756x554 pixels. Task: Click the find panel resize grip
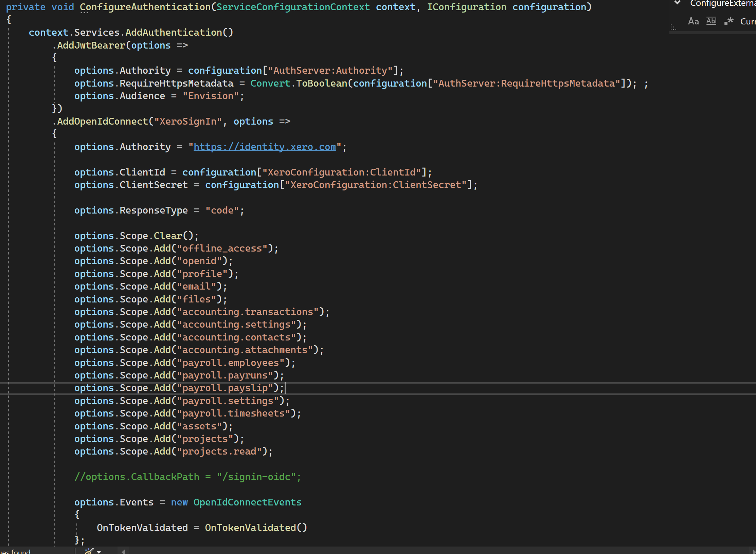coord(673,27)
